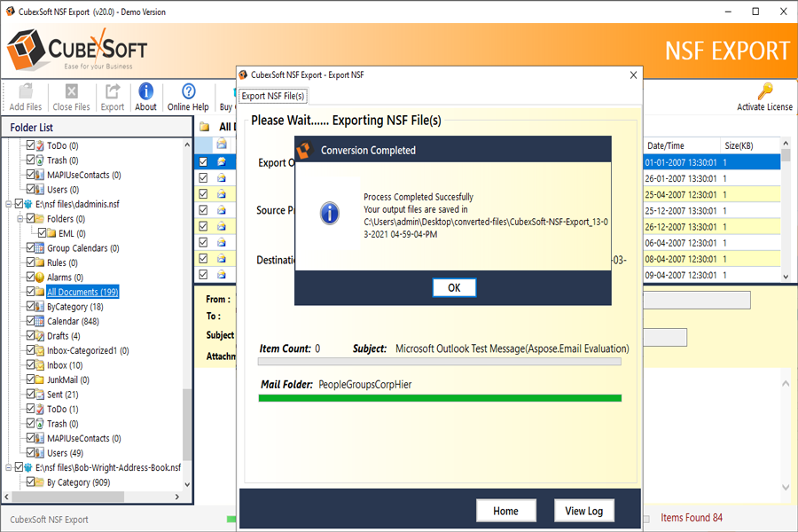This screenshot has width=798, height=532.
Task: Collapse the Folders (0) tree node
Action: click(x=20, y=219)
